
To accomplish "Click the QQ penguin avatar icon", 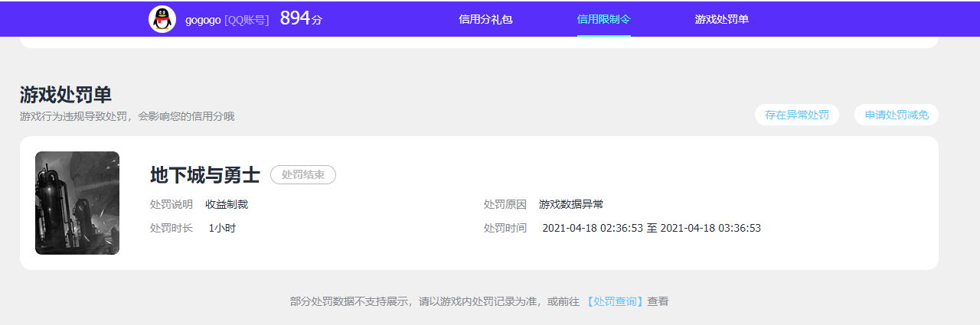I will coord(162,19).
